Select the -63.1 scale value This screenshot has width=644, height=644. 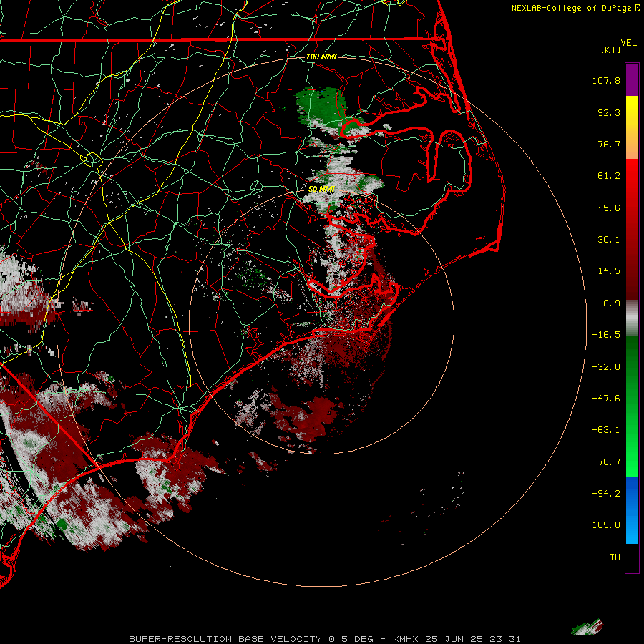click(606, 430)
